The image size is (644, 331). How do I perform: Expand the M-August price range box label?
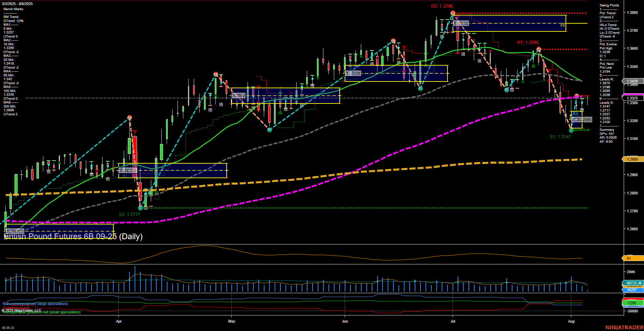(581, 119)
